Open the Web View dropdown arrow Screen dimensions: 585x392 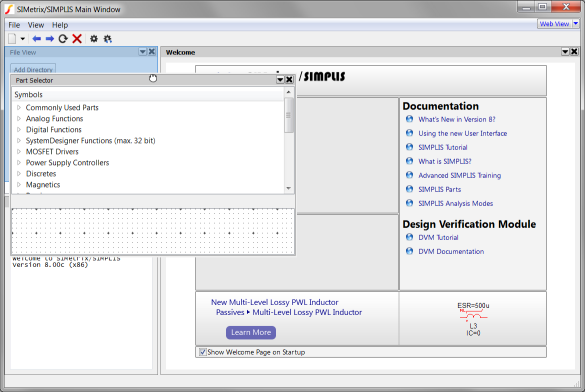coord(576,24)
